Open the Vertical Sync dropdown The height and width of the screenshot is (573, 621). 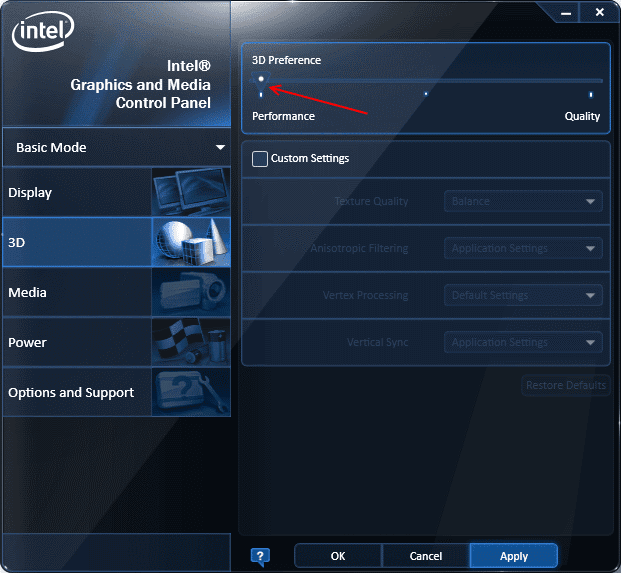click(523, 342)
